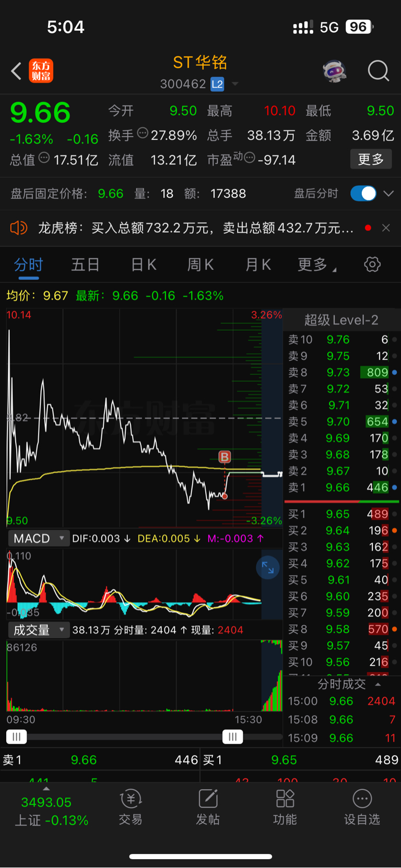Screen dimensions: 401x868
Task: Tap 设自选 add to watchlist icon
Action: click(x=362, y=807)
